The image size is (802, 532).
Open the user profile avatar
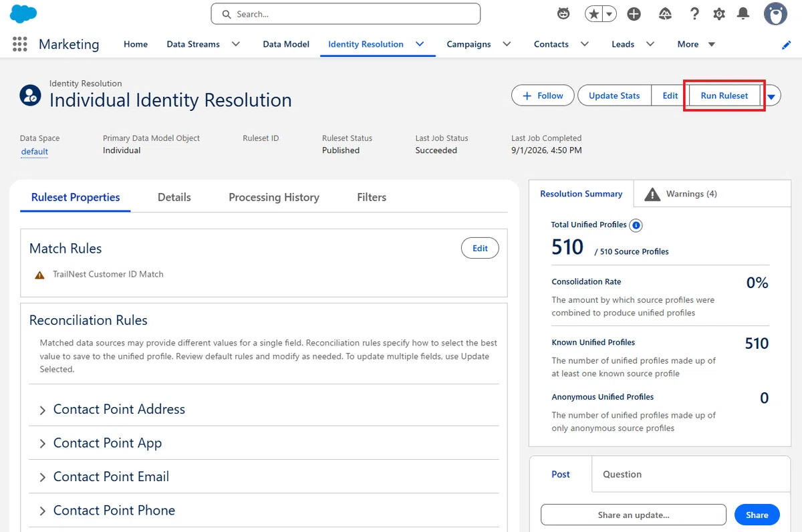[775, 14]
